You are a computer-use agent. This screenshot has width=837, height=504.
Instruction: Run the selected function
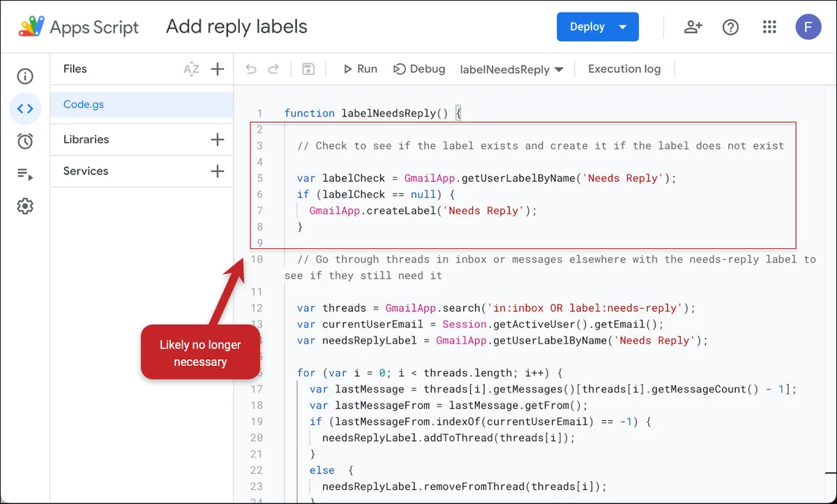pos(360,69)
